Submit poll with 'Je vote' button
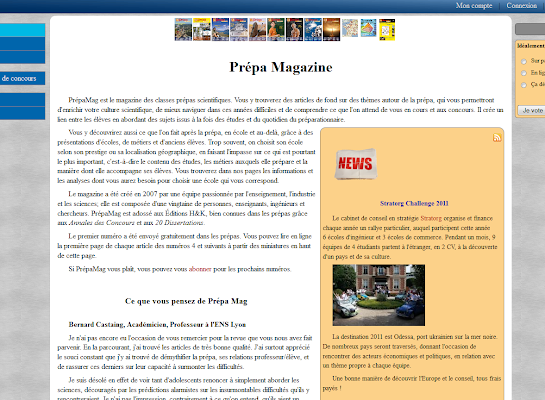The height and width of the screenshot is (400, 545). pos(531,110)
